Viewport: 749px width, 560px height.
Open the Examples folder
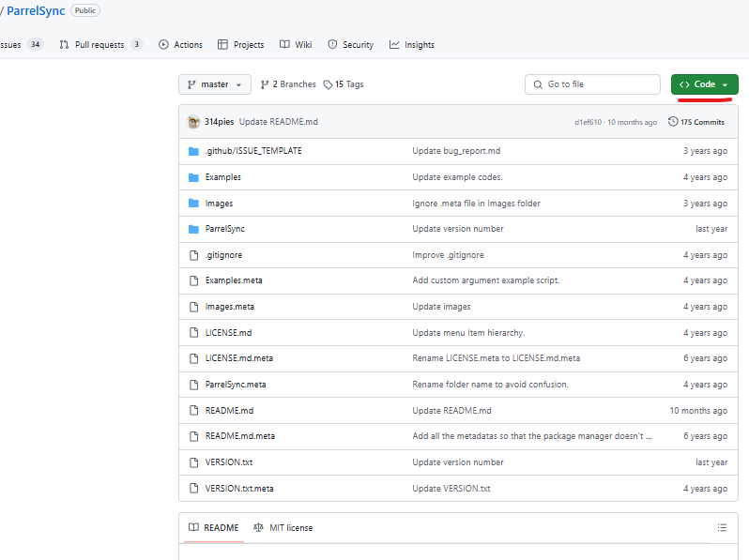pyautogui.click(x=223, y=177)
